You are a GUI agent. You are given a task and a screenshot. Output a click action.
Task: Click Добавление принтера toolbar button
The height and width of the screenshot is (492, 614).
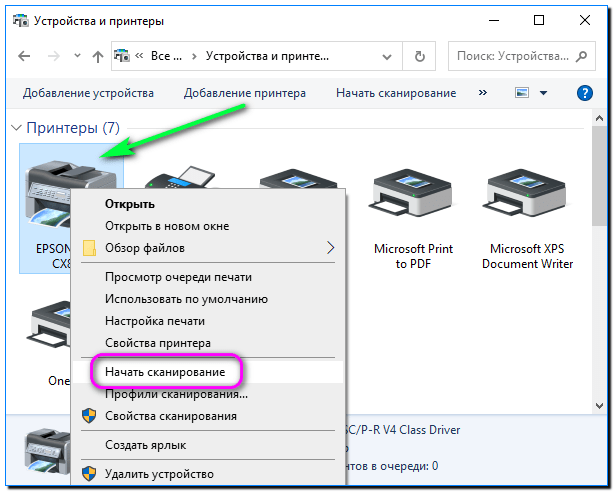click(x=245, y=93)
